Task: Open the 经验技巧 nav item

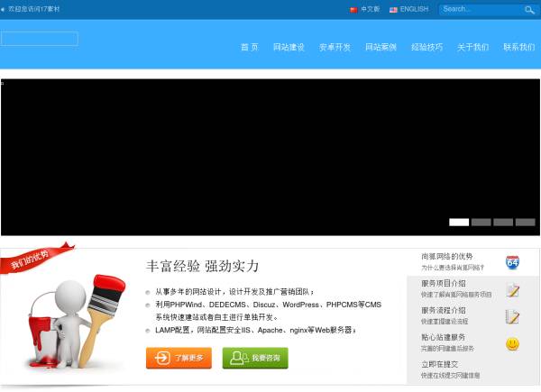Action: pos(426,47)
